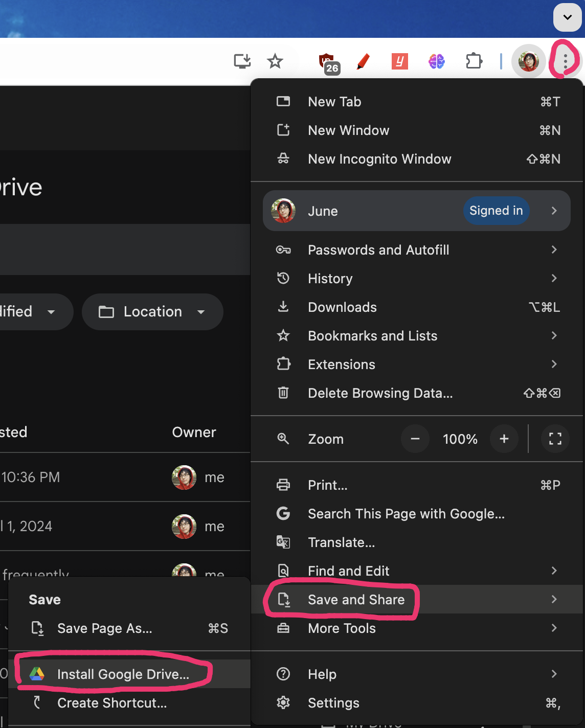Open Settings from the Chrome menu
Screen dimensions: 585x728
click(x=417, y=703)
